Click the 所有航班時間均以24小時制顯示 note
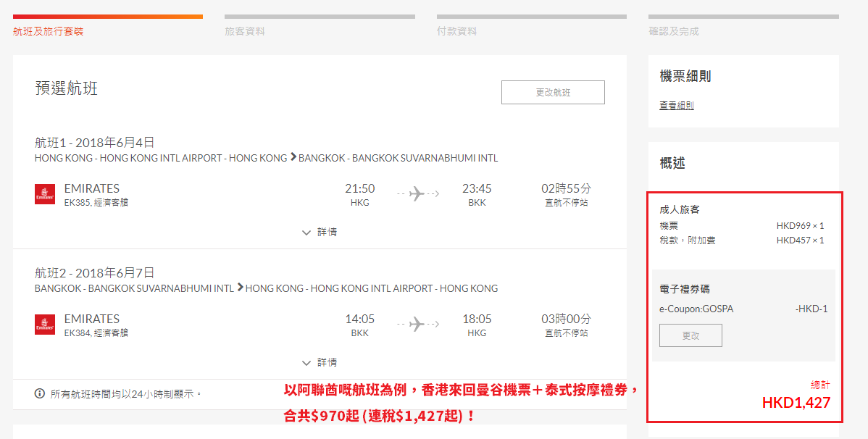The image size is (868, 439). (x=125, y=394)
